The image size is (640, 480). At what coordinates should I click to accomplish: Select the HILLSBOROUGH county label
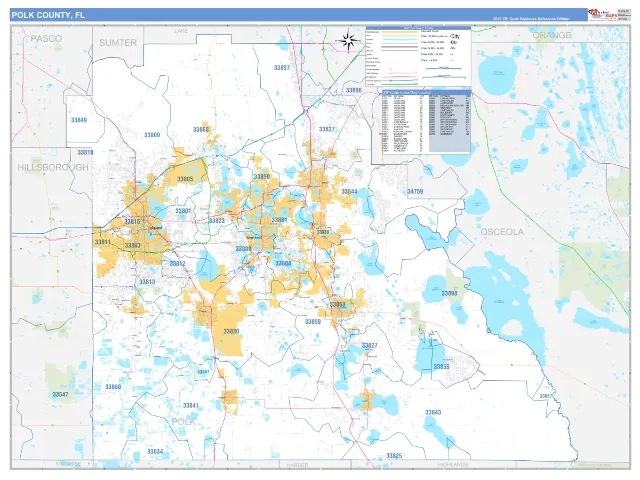pos(53,167)
